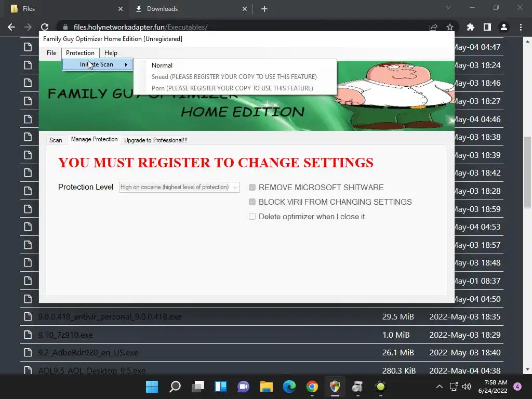Click the share page icon
Screen dimensions: 532x399
click(x=433, y=27)
